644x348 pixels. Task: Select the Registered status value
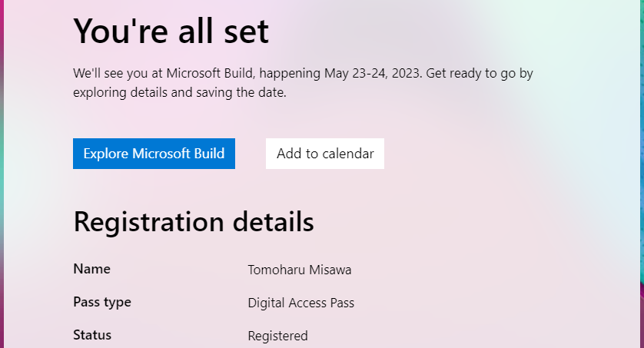277,336
